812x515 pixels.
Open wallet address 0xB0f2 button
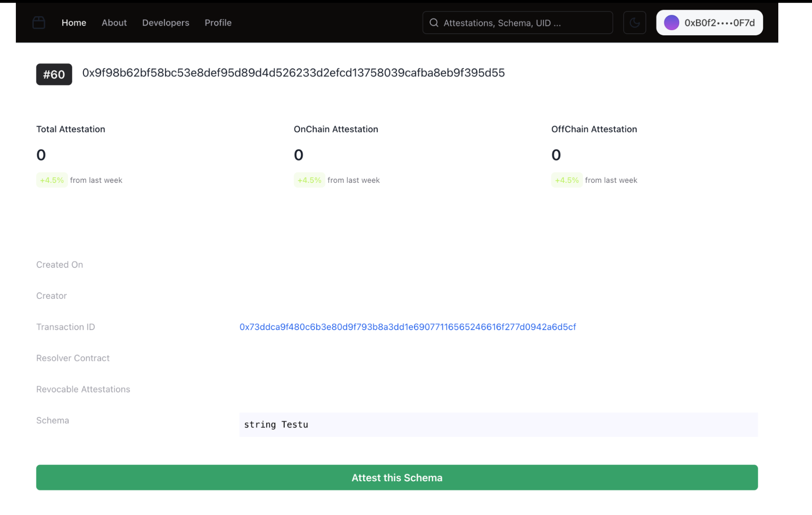tap(719, 23)
